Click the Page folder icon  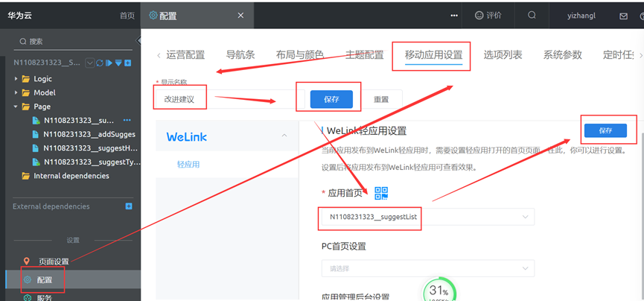pyautogui.click(x=26, y=107)
